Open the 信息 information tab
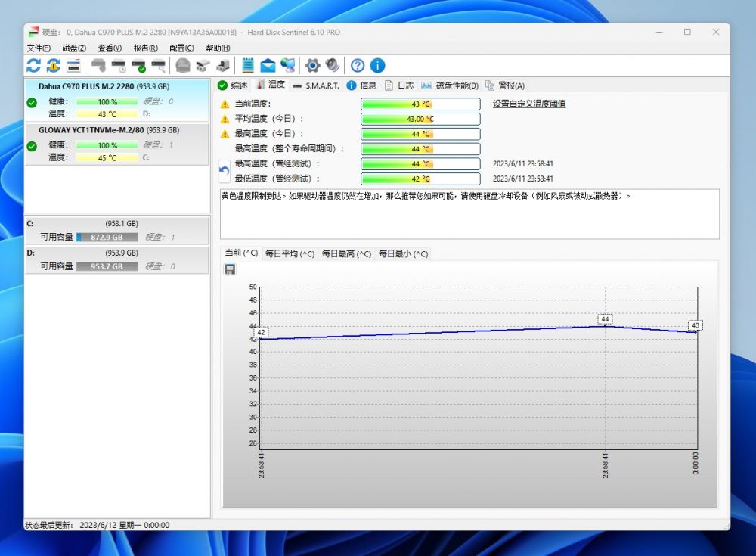Image resolution: width=756 pixels, height=556 pixels. [361, 85]
